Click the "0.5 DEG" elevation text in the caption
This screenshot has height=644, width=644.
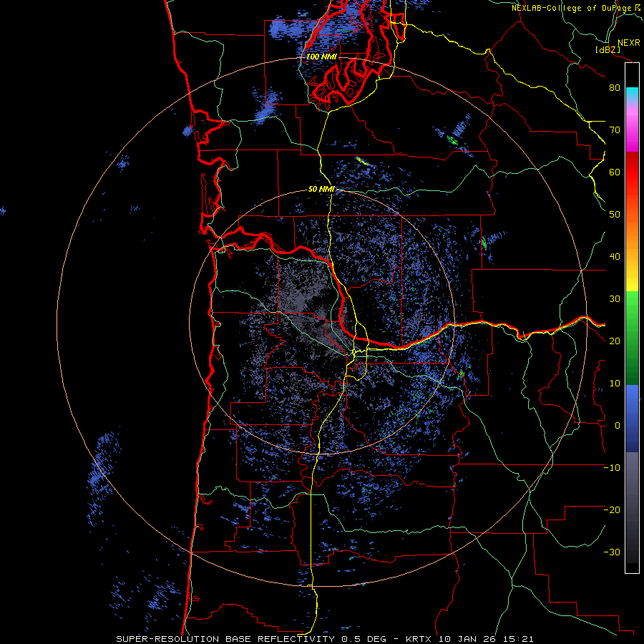coord(366,639)
